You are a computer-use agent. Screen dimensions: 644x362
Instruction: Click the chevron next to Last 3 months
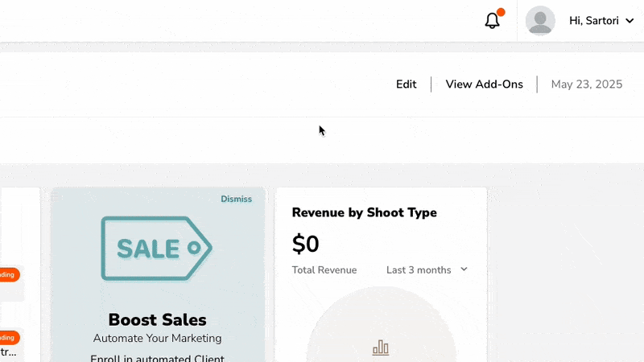point(464,269)
